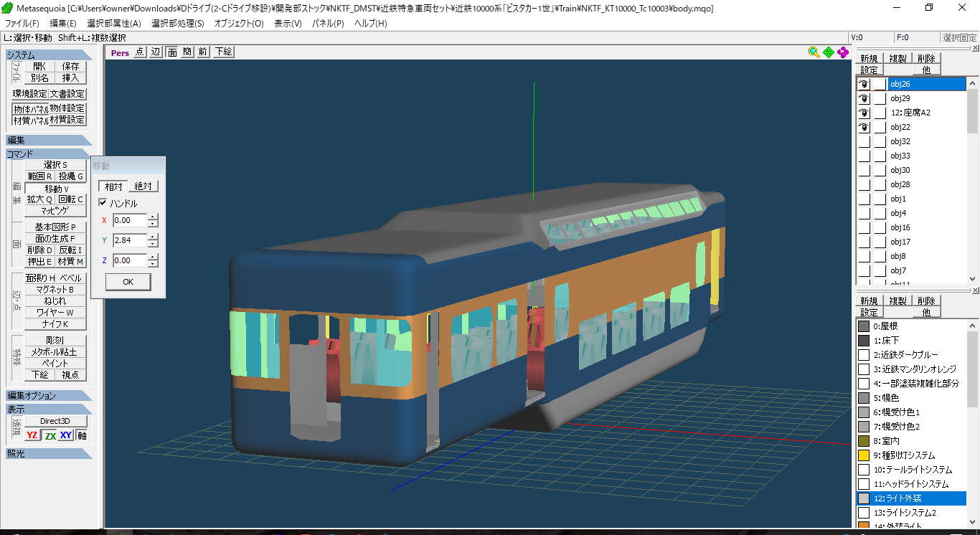
Task: Increase Z value with the up arrow
Action: pyautogui.click(x=153, y=257)
